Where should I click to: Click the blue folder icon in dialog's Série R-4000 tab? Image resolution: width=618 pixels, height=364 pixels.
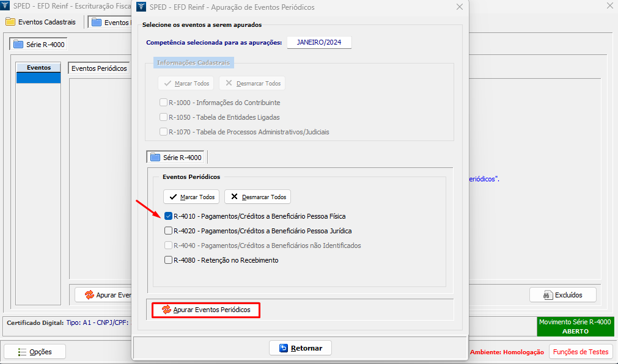tap(155, 158)
